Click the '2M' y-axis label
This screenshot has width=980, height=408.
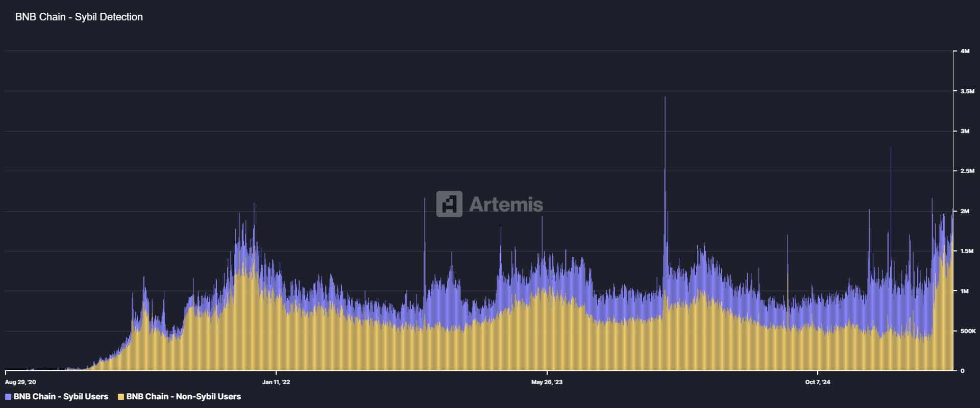coord(965,211)
